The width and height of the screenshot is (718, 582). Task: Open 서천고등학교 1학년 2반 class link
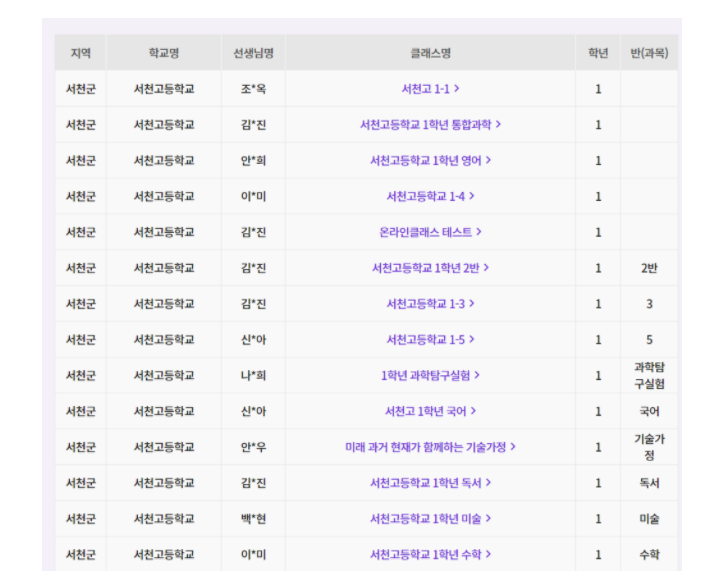[x=430, y=268]
